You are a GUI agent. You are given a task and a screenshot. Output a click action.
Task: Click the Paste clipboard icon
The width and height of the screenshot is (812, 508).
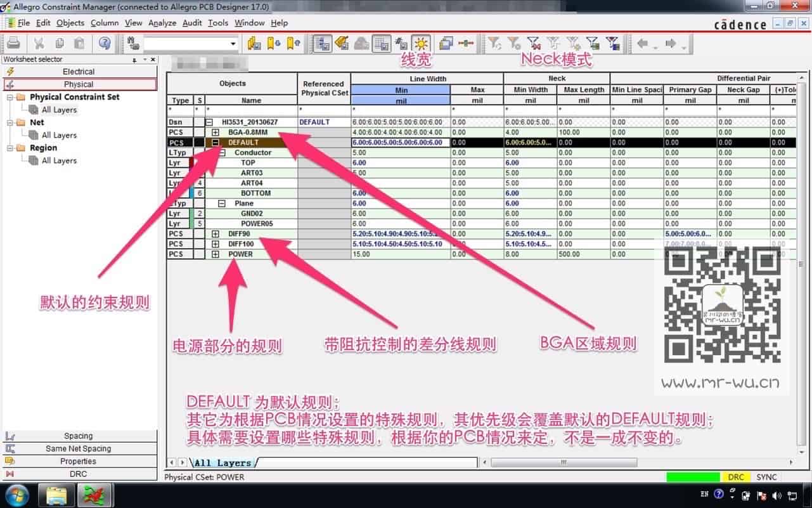[79, 43]
